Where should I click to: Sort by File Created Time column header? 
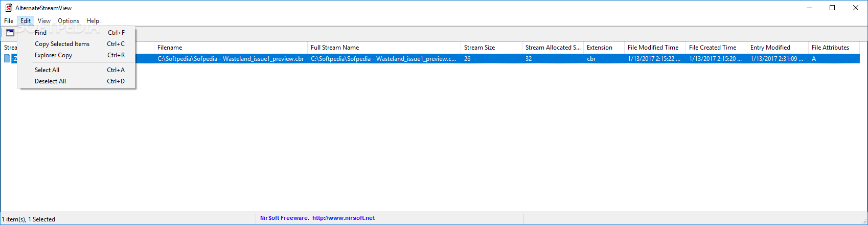(x=716, y=48)
